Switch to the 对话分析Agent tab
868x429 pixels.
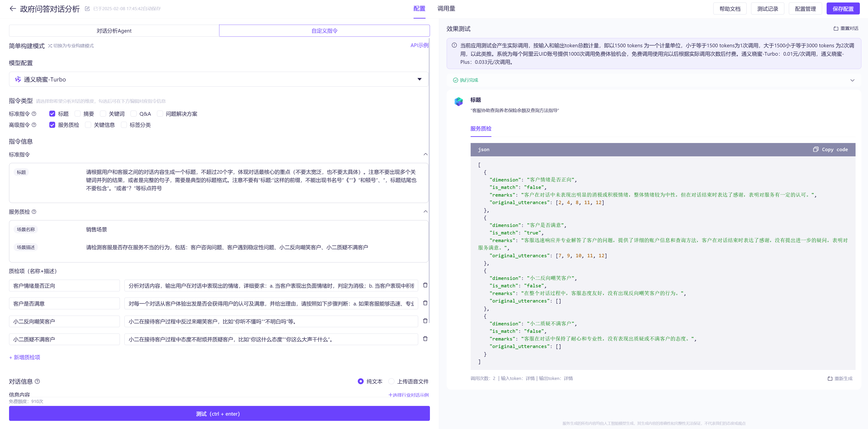[114, 31]
